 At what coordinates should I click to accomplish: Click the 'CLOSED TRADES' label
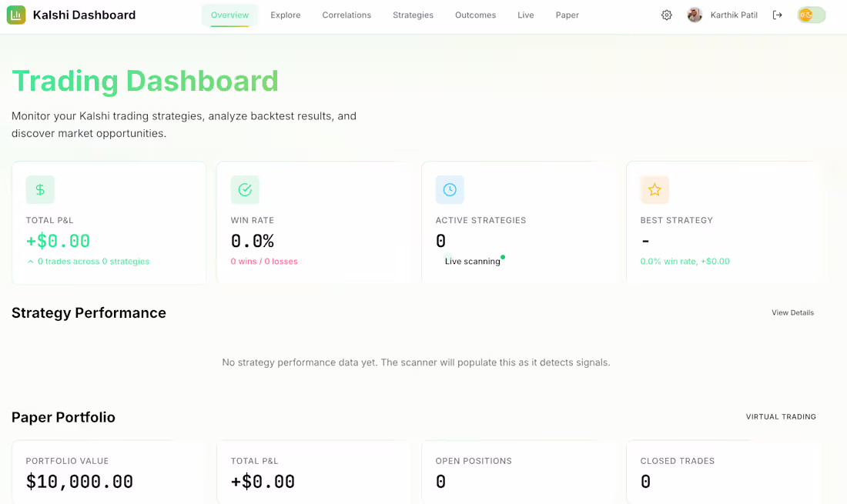[677, 461]
